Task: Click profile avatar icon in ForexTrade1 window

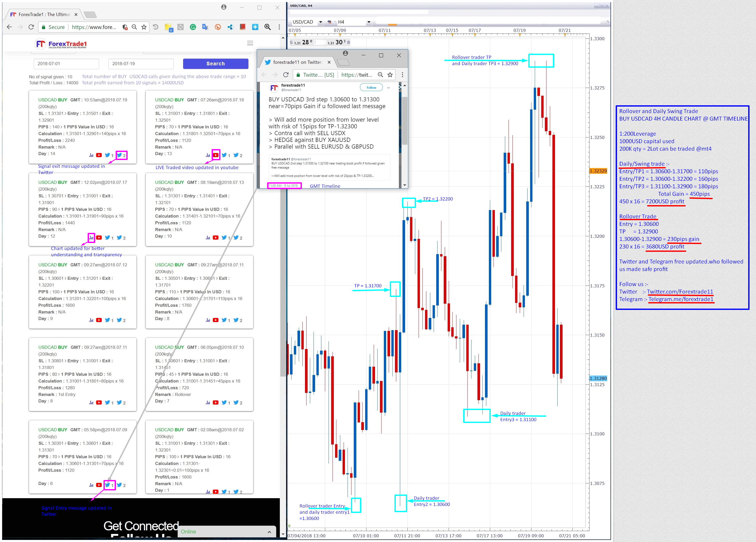Action: [224, 7]
